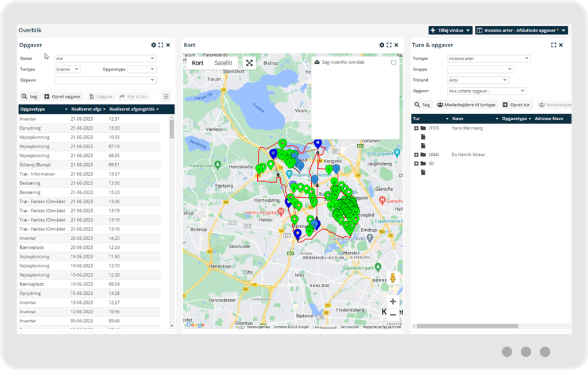Click the folder icon beside (404)
Viewport: 588px width, 370px height.
pyautogui.click(x=423, y=155)
